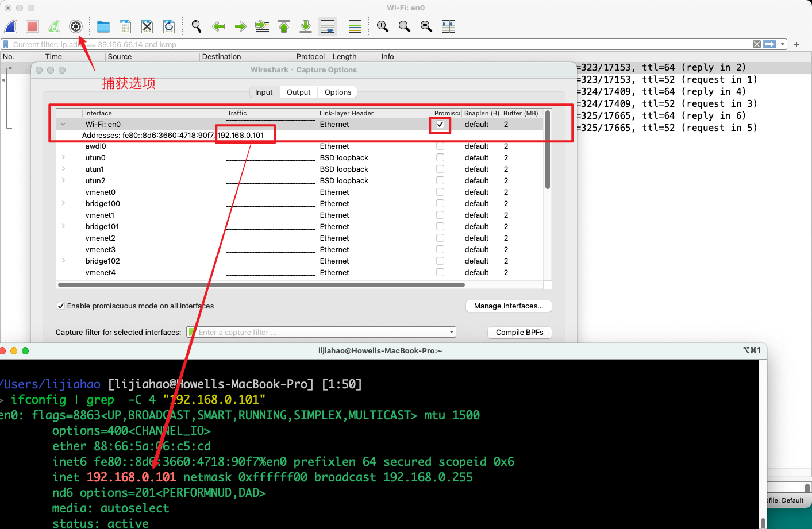Click the interface list vertical scrollbar
The image size is (812, 529).
click(548, 150)
